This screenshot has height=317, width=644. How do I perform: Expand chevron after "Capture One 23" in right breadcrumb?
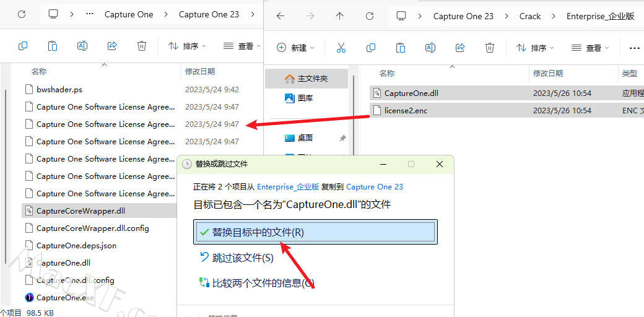(507, 17)
